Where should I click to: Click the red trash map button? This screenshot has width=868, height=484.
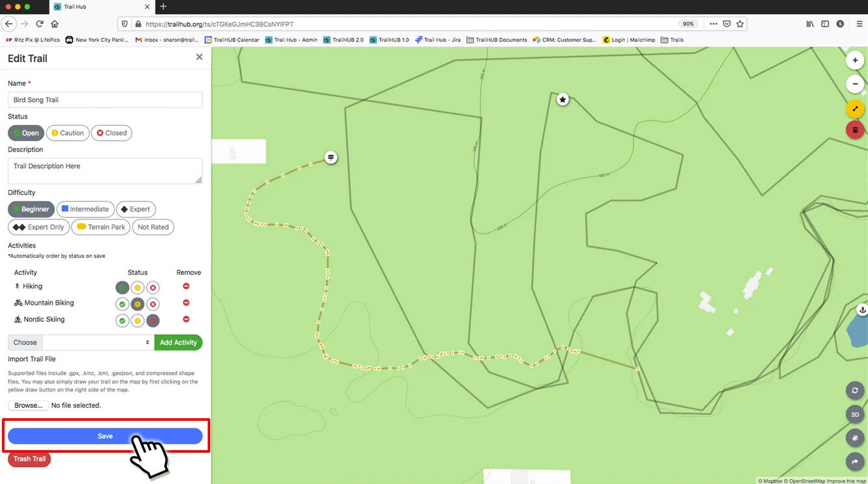tap(854, 130)
